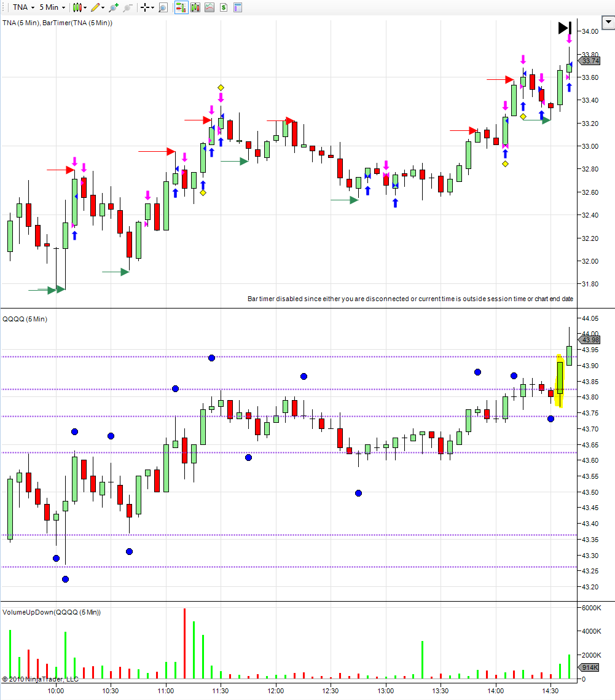Select the topmost purple dotted line in QQQQ panel

point(289,356)
